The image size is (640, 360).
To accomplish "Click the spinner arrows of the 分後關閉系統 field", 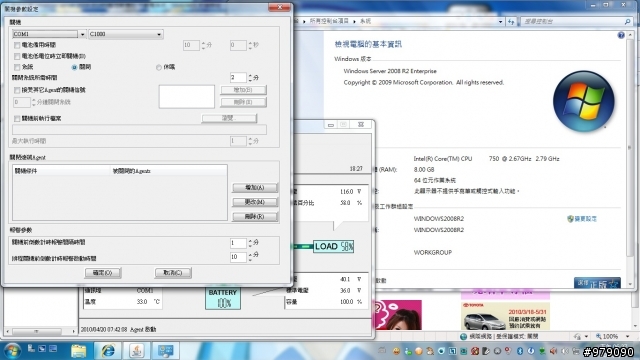I will tap(33, 102).
